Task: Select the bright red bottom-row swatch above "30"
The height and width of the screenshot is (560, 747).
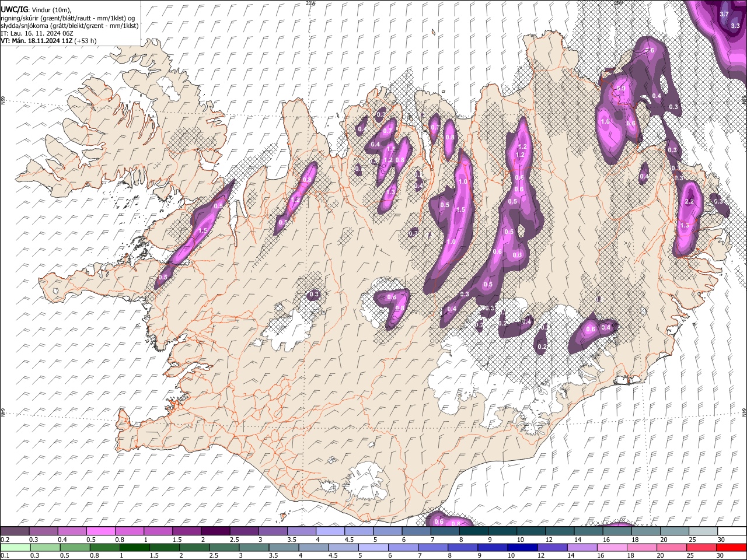Action: pos(731,548)
